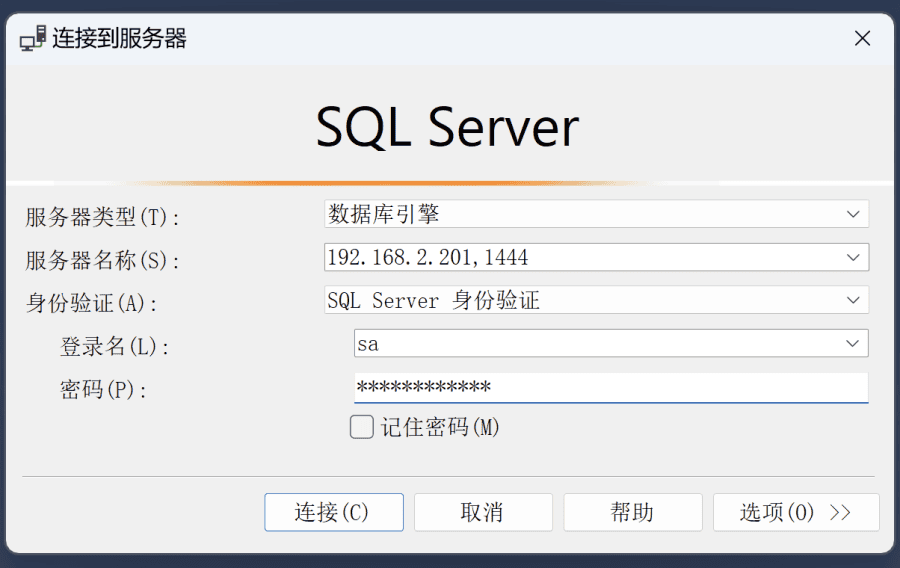Viewport: 900px width, 568px height.
Task: Expand the 登录名 dropdown arrow
Action: coord(852,343)
